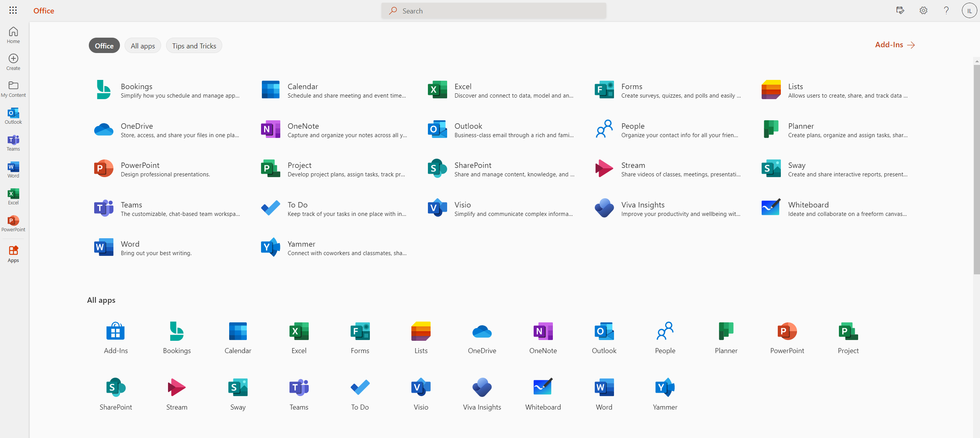Click the Office title in the header

[x=44, y=11]
